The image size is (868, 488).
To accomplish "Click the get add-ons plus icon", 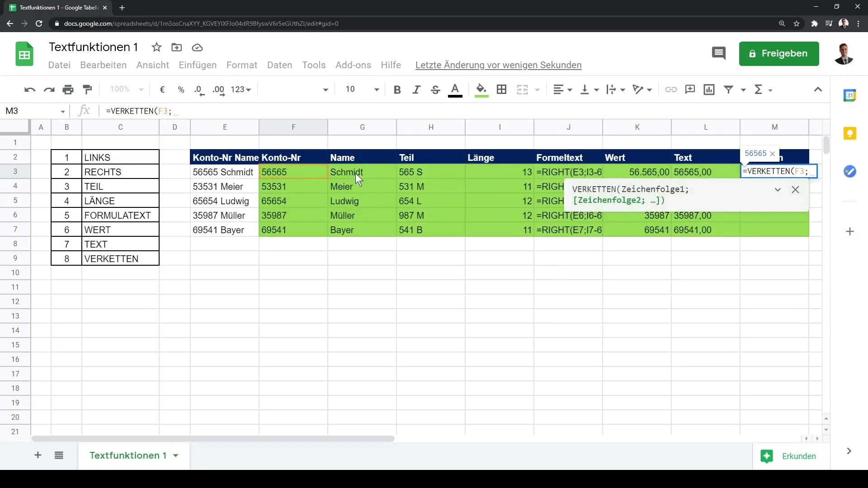I will (x=850, y=232).
